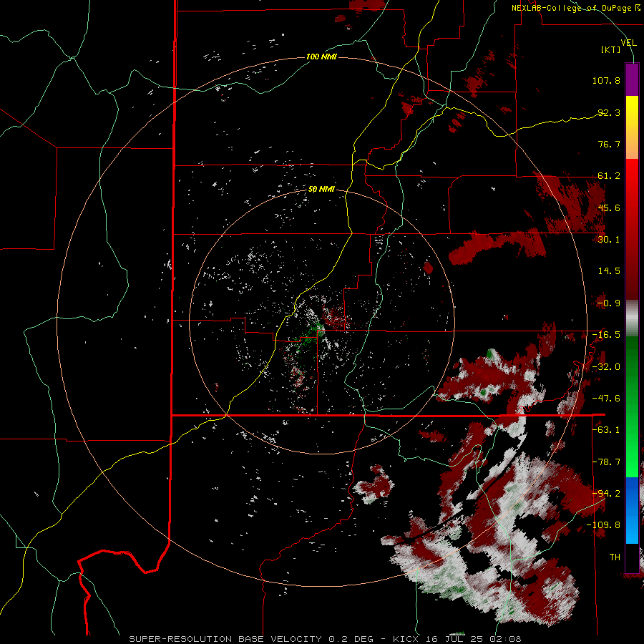This screenshot has width=644, height=644.
Task: Click the -109.8 velocity scale value
Action: 604,525
